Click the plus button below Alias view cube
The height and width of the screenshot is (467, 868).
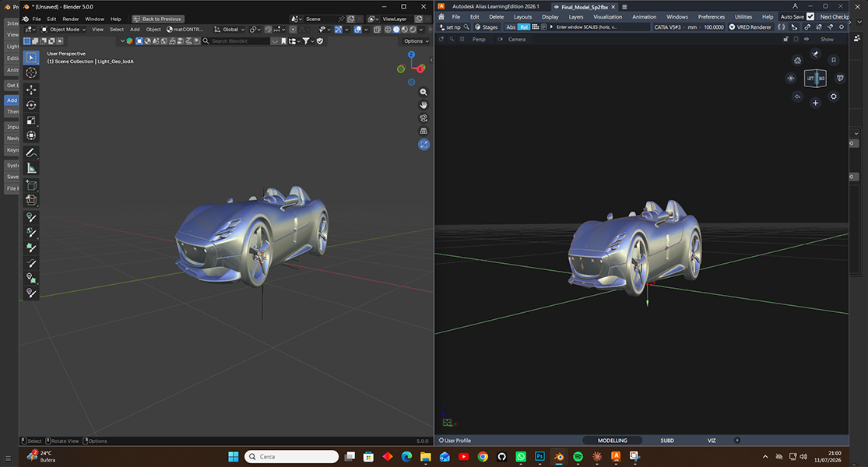(x=815, y=103)
